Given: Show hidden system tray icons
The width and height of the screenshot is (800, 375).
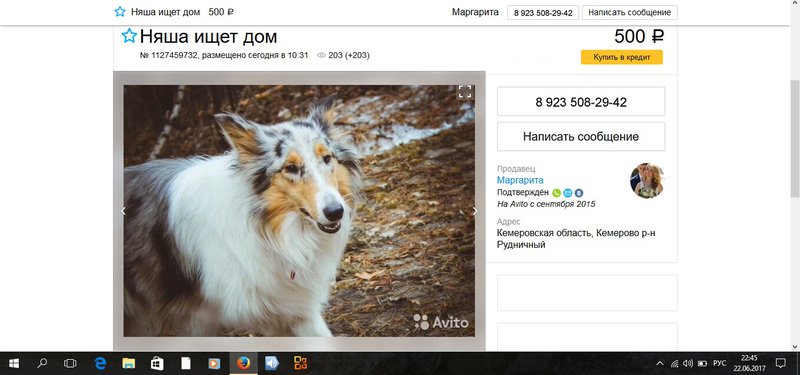Looking at the screenshot, I should pos(660,364).
